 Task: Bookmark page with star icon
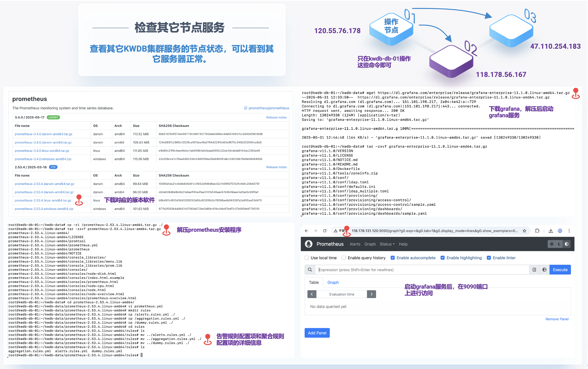(524, 231)
